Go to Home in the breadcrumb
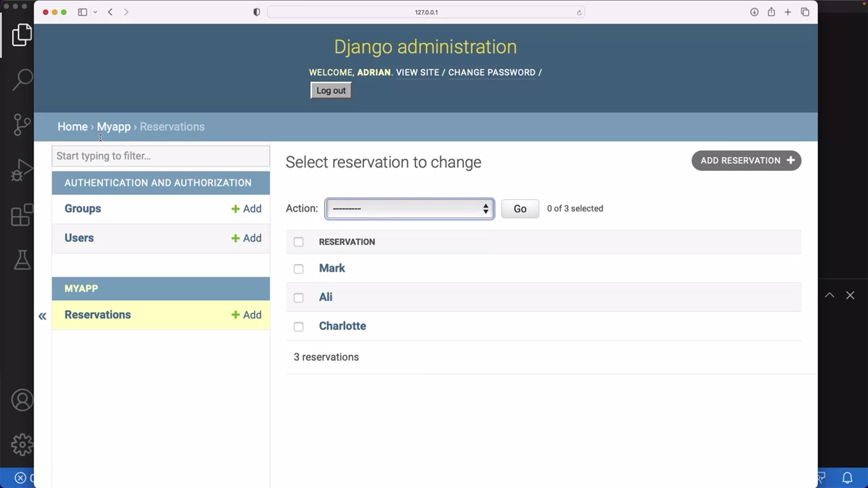The width and height of the screenshot is (868, 488). point(72,126)
